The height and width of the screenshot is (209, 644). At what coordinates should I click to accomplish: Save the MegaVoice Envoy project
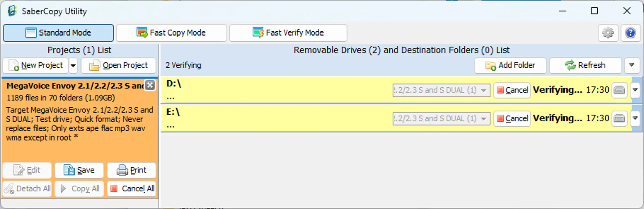coord(79,170)
